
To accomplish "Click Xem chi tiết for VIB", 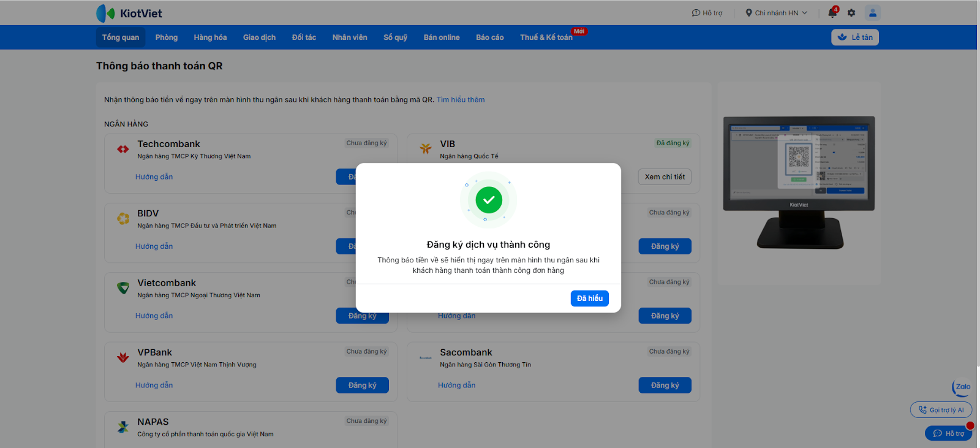I will click(665, 177).
